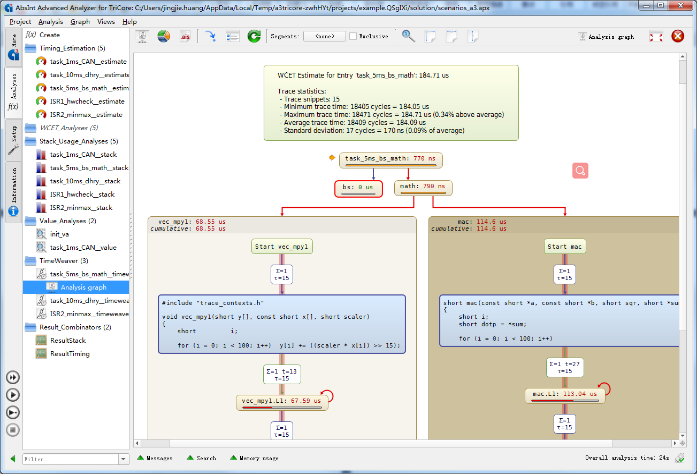Open the Help menu
Image resolution: width=697 pixels, height=474 pixels.
coord(129,21)
